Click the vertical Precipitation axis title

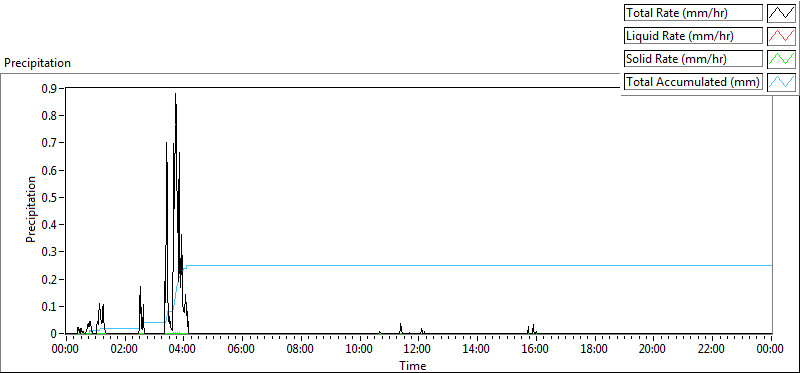[x=31, y=210]
